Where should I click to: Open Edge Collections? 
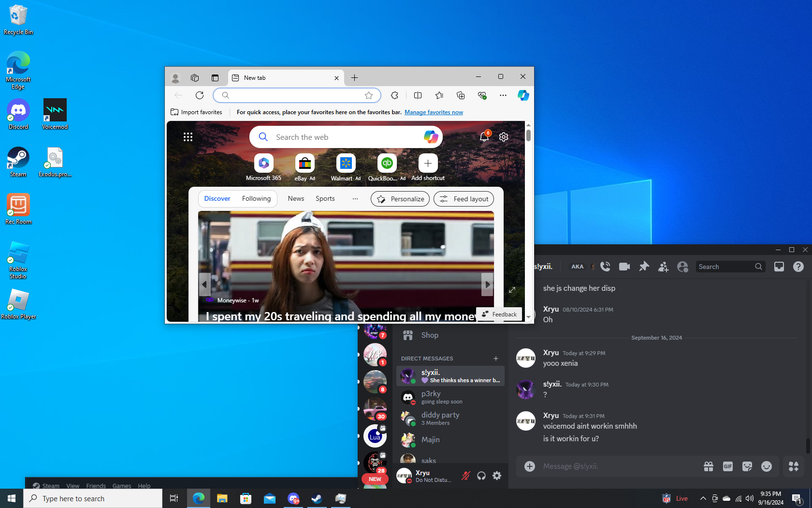pos(461,95)
